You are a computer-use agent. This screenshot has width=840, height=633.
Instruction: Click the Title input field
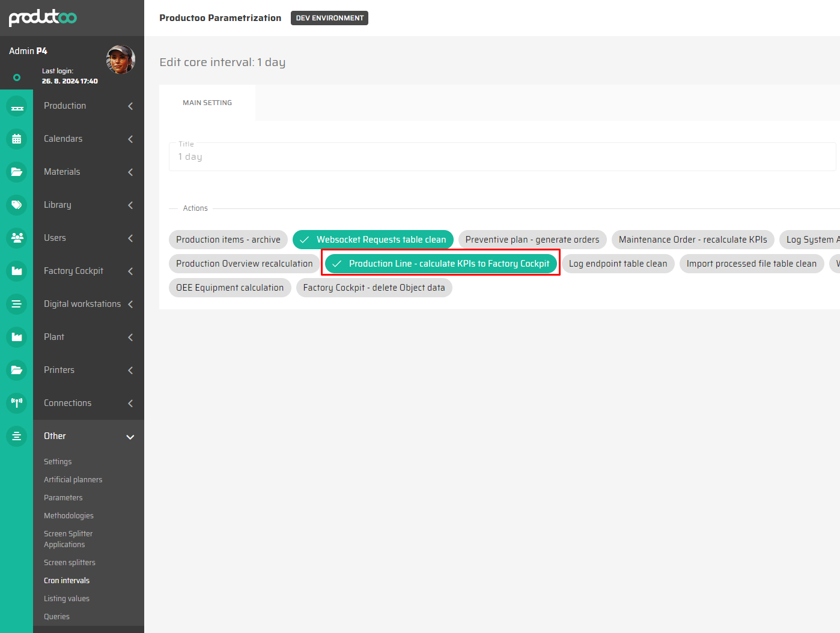(502, 157)
